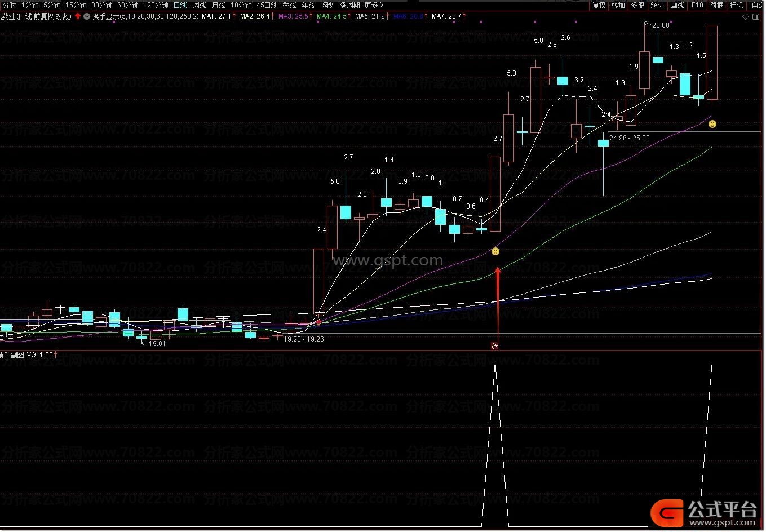Click the smiley marker near price 24.96
Screen dimensions: 766x532
[712, 124]
